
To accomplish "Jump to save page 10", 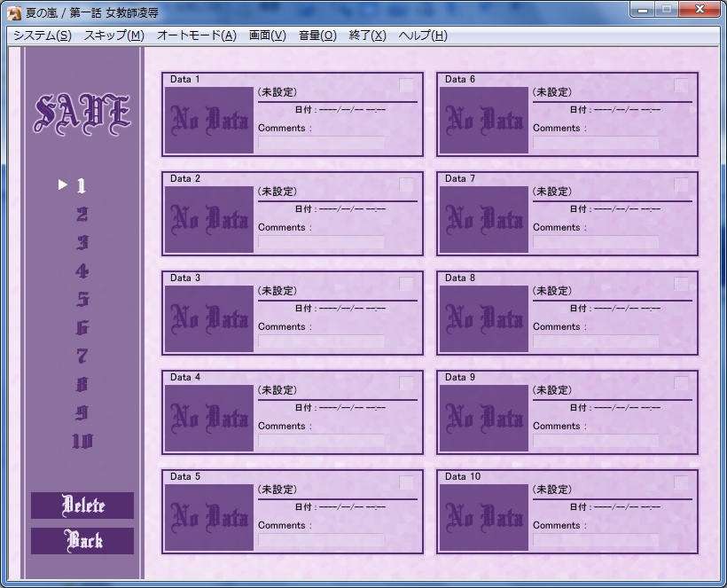I will (x=82, y=441).
